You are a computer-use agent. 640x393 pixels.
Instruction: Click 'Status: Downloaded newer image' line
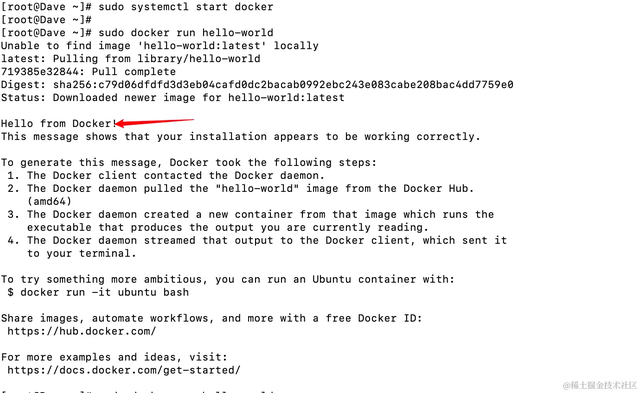tap(173, 98)
